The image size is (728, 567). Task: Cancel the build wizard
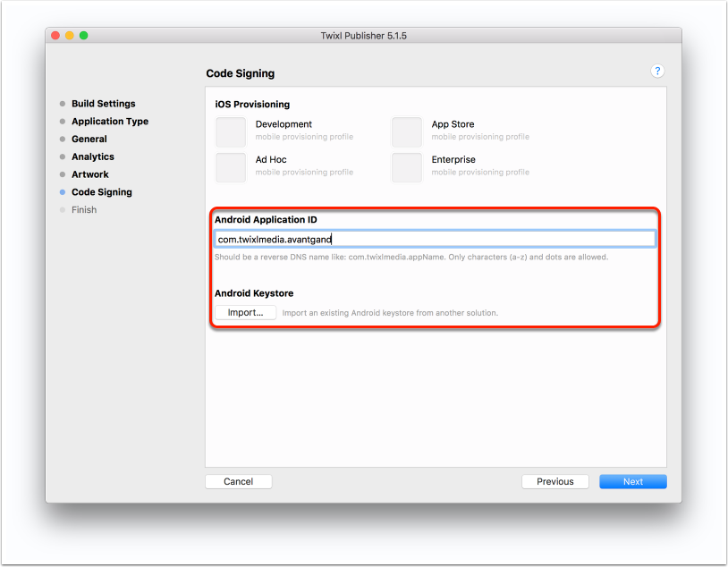[239, 481]
